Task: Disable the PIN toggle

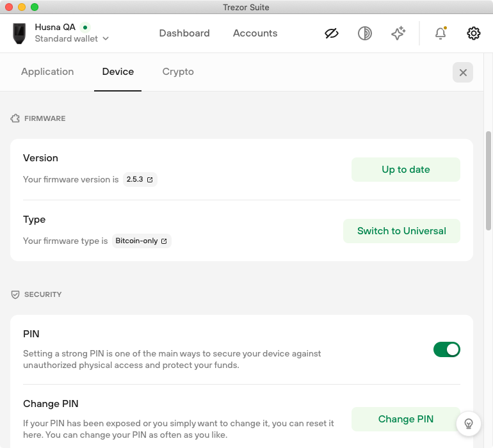Action: pyautogui.click(x=446, y=349)
